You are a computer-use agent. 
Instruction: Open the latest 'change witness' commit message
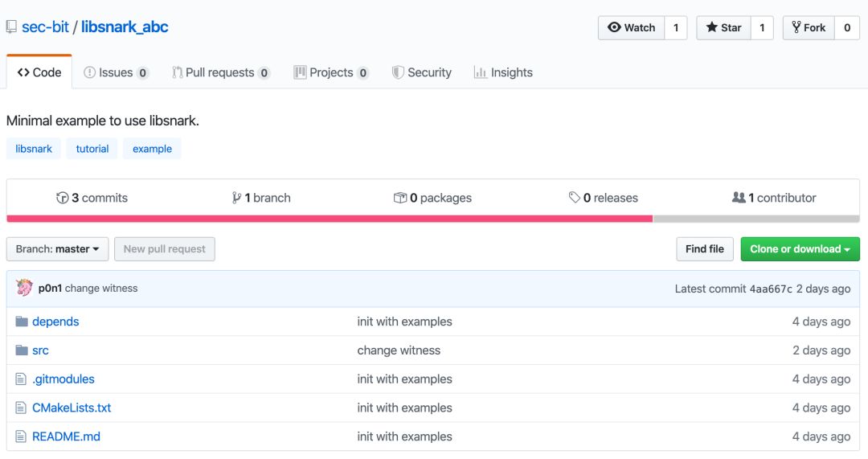[101, 288]
